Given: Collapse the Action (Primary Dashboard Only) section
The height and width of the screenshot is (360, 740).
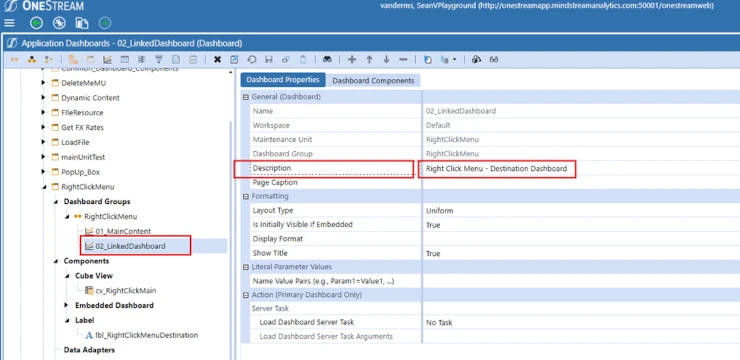Looking at the screenshot, I should click(245, 295).
